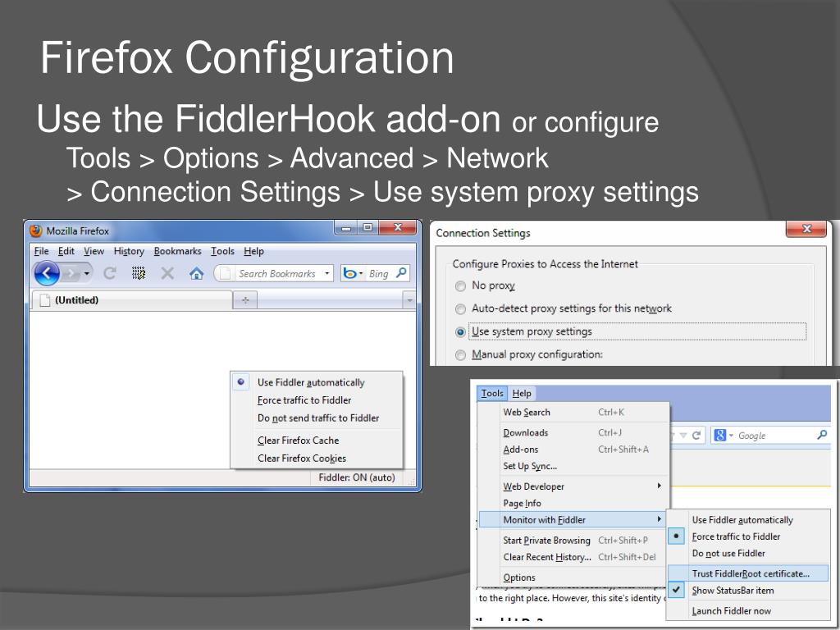Viewport: 840px width, 630px height.
Task: Select Force traffic to Fiddler in submenu
Action: pyautogui.click(x=748, y=536)
